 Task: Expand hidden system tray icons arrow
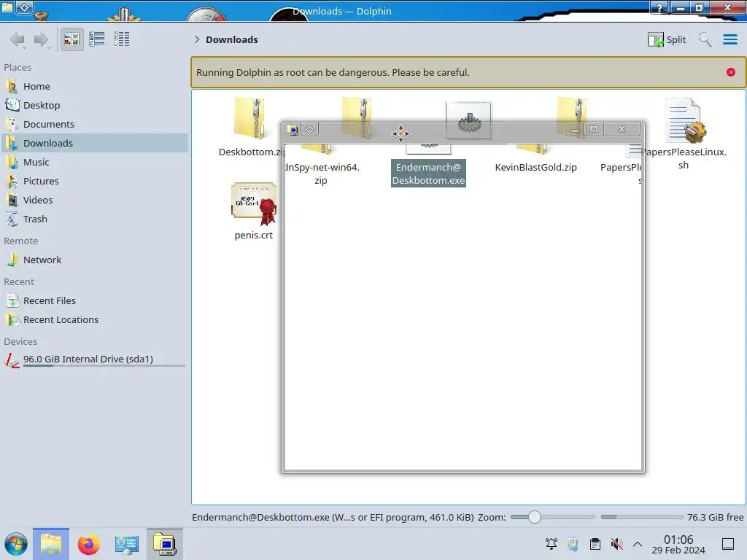[638, 544]
